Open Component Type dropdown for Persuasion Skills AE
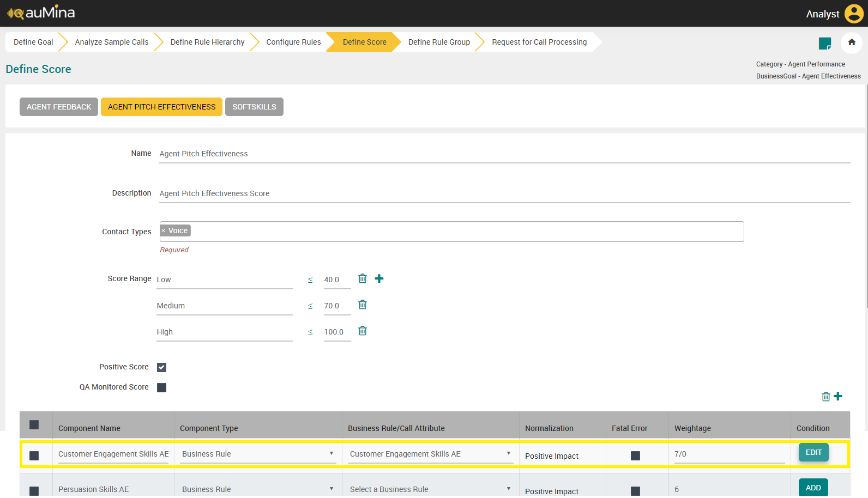Image resolution: width=868 pixels, height=498 pixels. [258, 489]
